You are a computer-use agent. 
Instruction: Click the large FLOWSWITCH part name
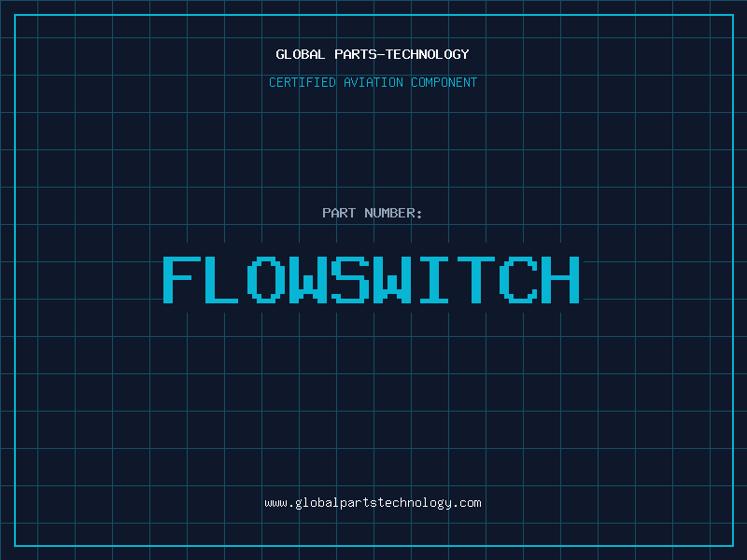[x=372, y=280]
